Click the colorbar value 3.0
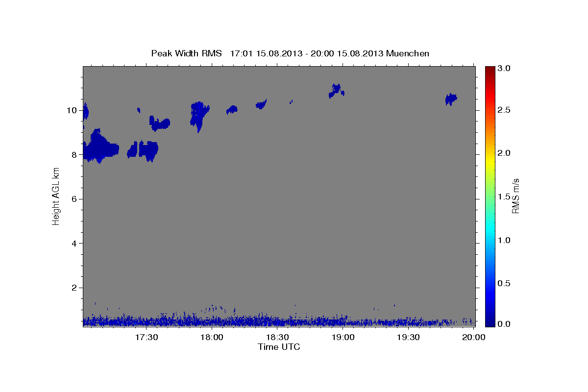The height and width of the screenshot is (392, 588). point(505,69)
